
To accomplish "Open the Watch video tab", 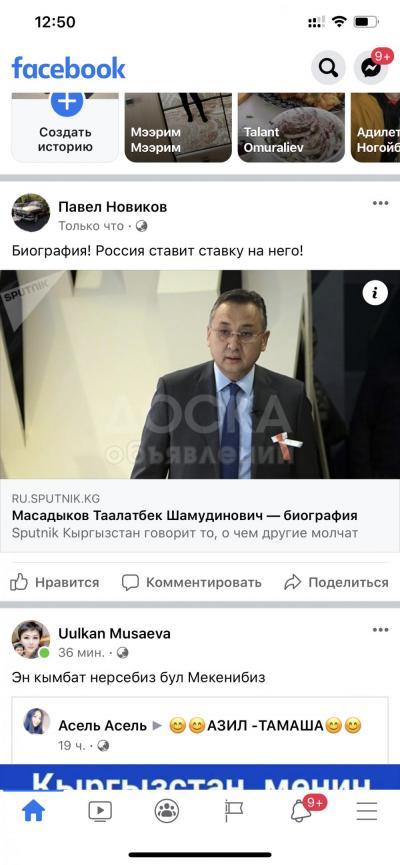I will point(100,810).
